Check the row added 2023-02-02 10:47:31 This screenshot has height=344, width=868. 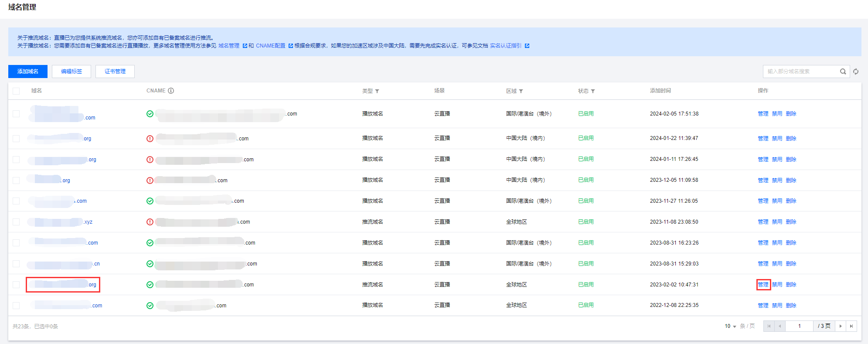(x=16, y=285)
